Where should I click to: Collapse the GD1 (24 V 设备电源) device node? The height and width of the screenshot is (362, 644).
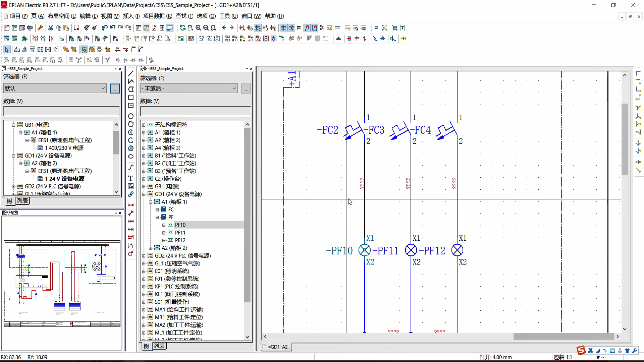coord(144,194)
